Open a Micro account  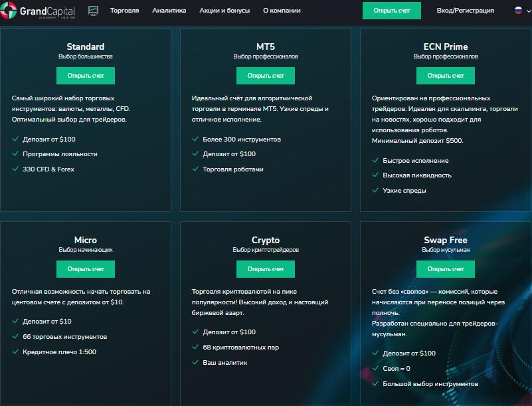tap(86, 269)
